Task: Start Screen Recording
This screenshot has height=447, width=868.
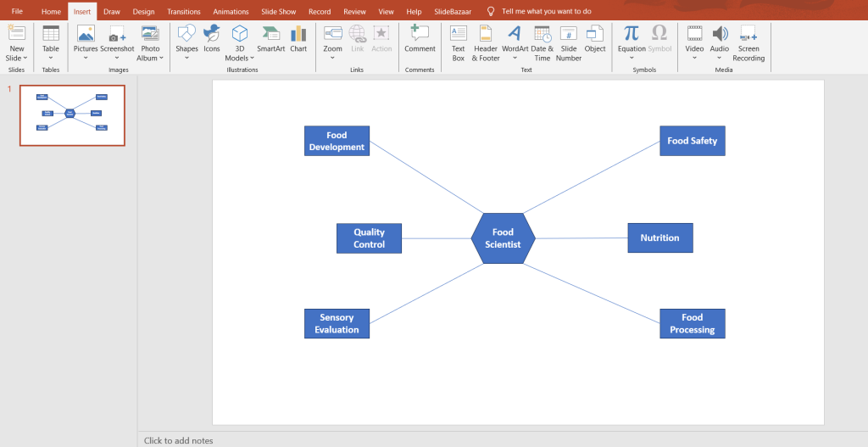Action: click(x=748, y=34)
